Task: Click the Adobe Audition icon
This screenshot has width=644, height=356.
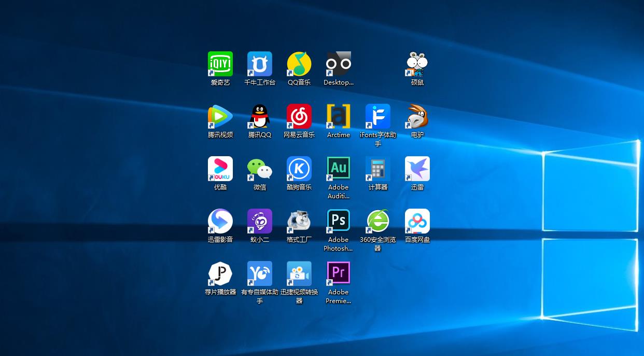Action: pyautogui.click(x=339, y=169)
